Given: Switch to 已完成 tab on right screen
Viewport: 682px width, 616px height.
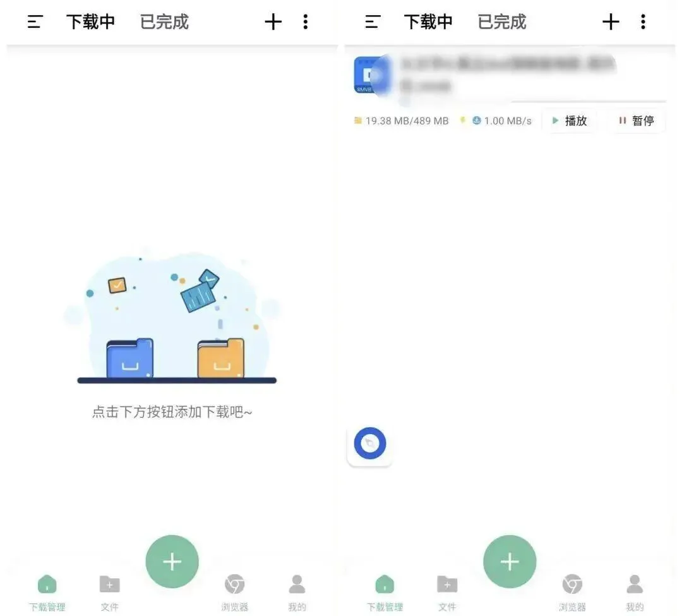Looking at the screenshot, I should 502,21.
